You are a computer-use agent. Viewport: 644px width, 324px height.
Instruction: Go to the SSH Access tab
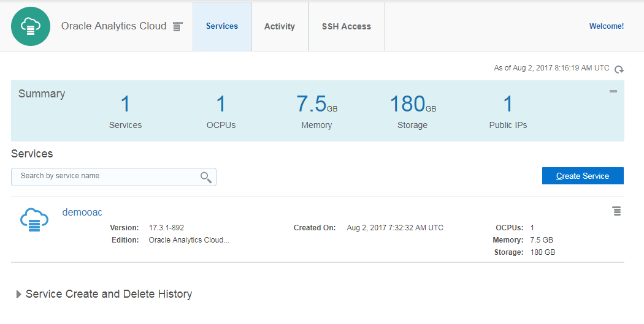click(347, 26)
